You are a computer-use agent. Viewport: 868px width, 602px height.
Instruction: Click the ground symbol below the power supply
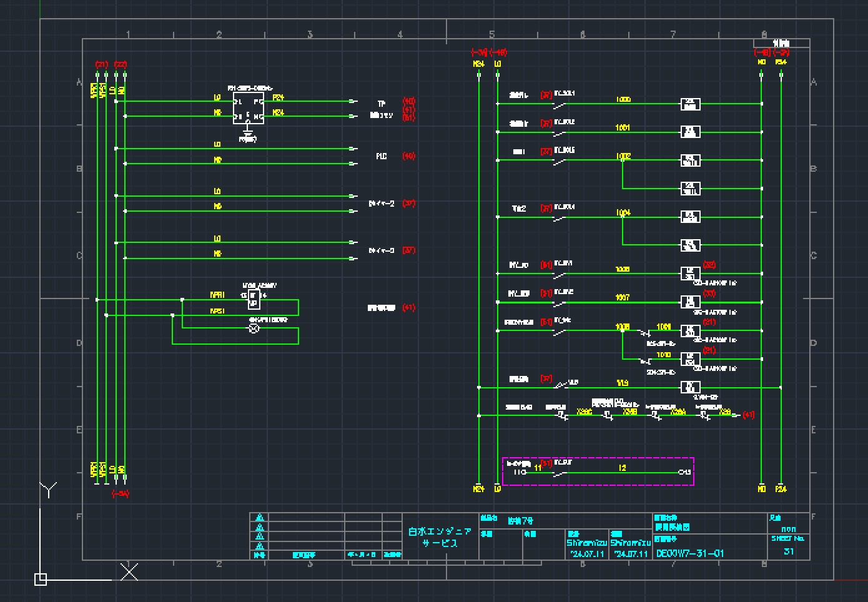248,133
